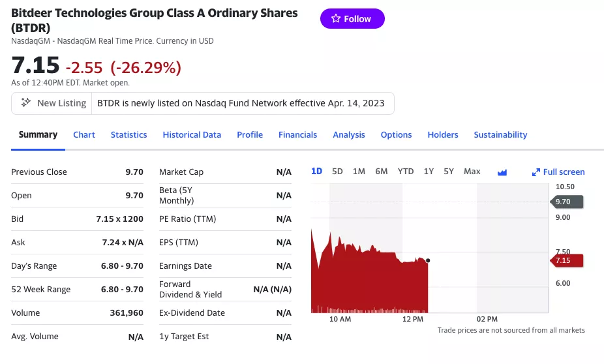The height and width of the screenshot is (364, 604).
Task: Select the 1Y chart range
Action: coord(429,172)
